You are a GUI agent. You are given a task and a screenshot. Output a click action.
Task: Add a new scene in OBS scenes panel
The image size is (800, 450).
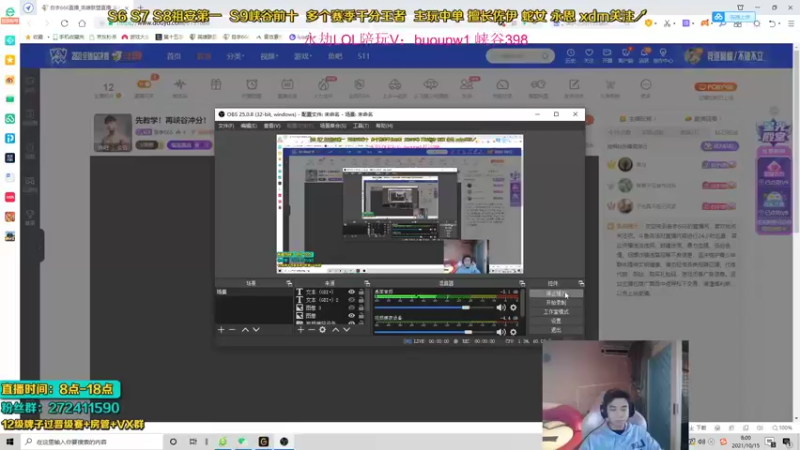click(x=221, y=330)
